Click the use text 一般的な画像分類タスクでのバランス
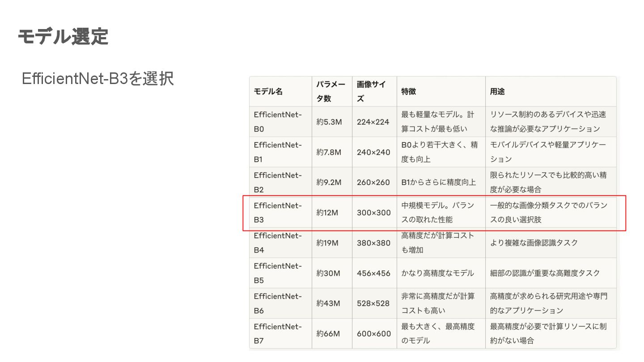The height and width of the screenshot is (362, 644). [x=549, y=213]
